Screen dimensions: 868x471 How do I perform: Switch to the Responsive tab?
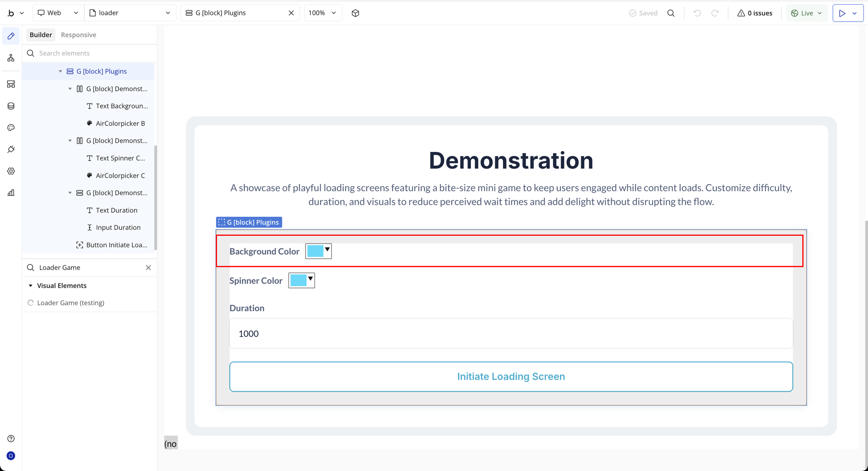click(78, 35)
